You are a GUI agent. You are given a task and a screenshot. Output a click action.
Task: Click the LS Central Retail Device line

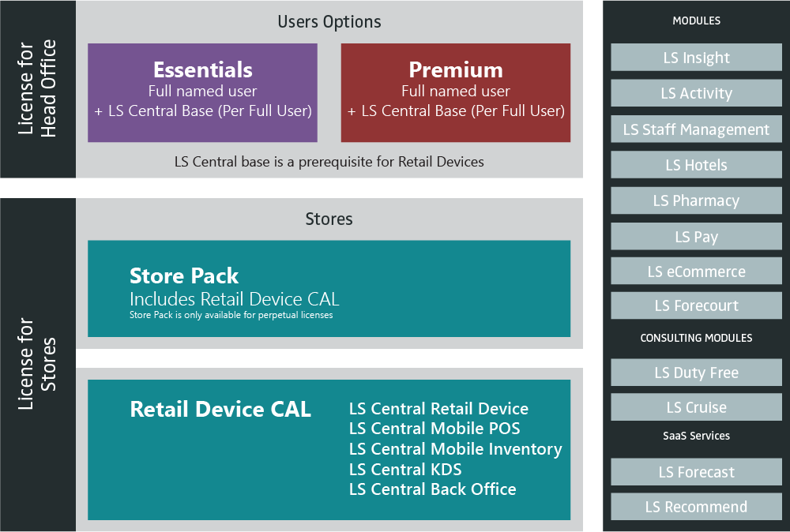coord(438,409)
